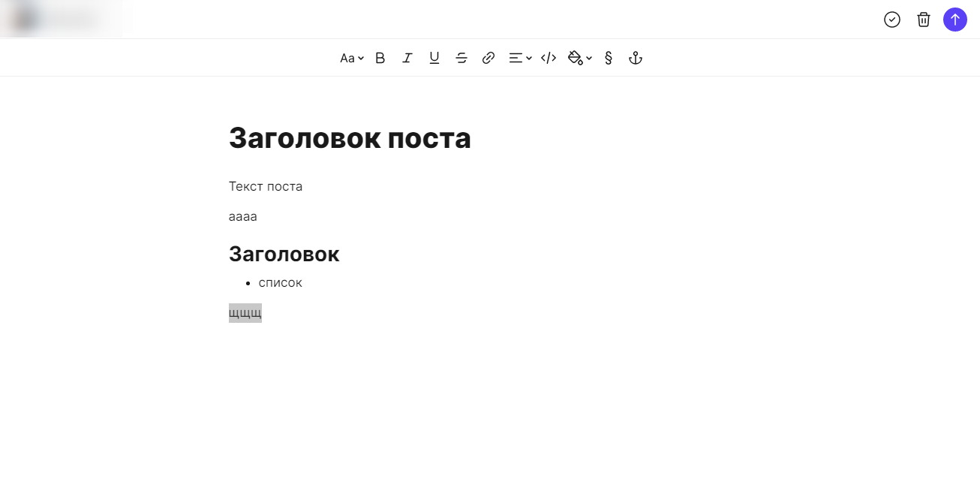Click the "список" bullet list item
980x494 pixels.
tap(280, 283)
